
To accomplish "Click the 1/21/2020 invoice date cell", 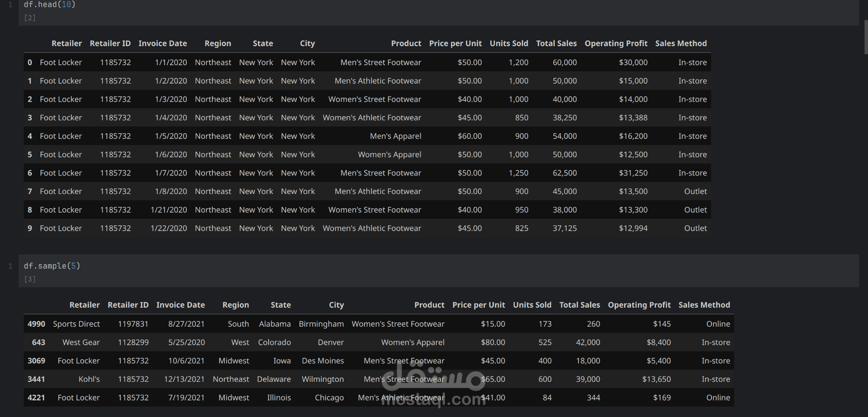I will point(169,210).
